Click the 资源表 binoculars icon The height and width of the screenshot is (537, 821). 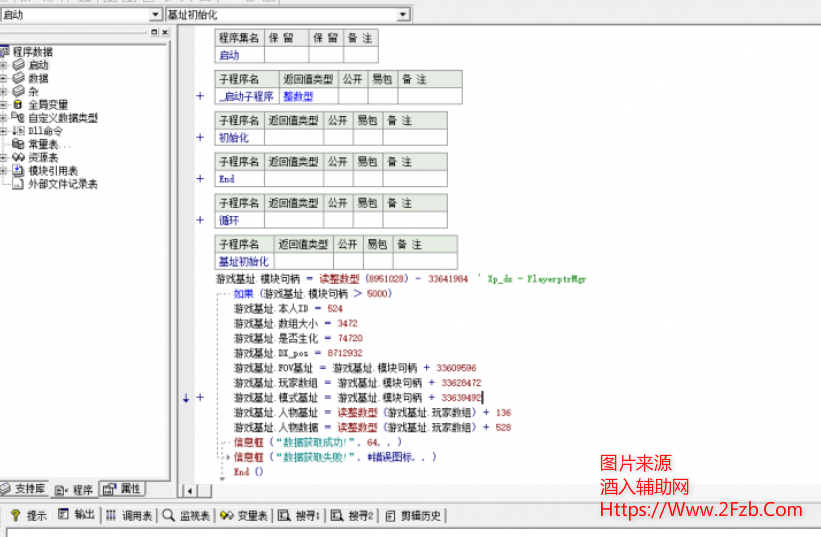pyautogui.click(x=19, y=157)
